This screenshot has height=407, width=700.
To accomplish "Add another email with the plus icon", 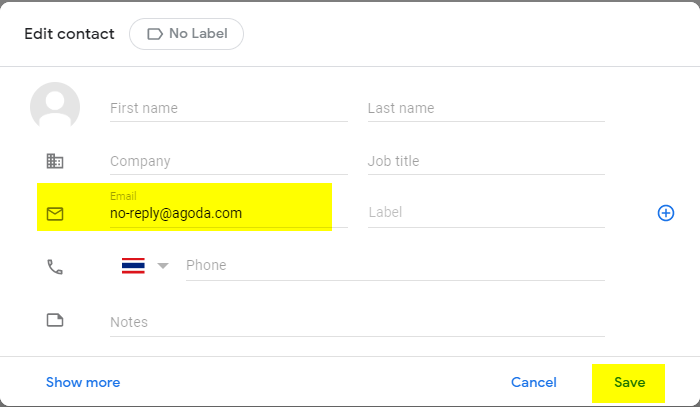I will click(666, 213).
